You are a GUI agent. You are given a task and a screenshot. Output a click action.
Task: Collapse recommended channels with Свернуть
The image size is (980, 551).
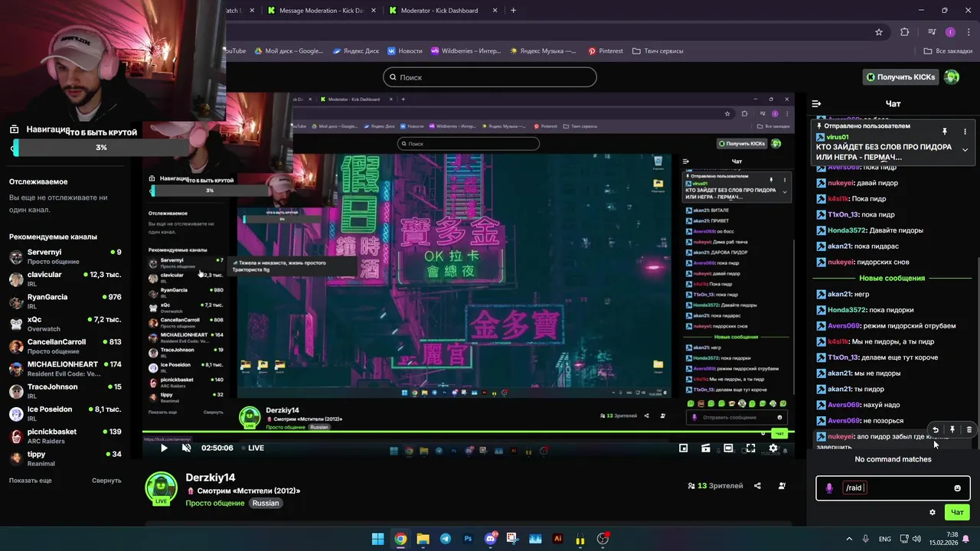click(x=106, y=481)
